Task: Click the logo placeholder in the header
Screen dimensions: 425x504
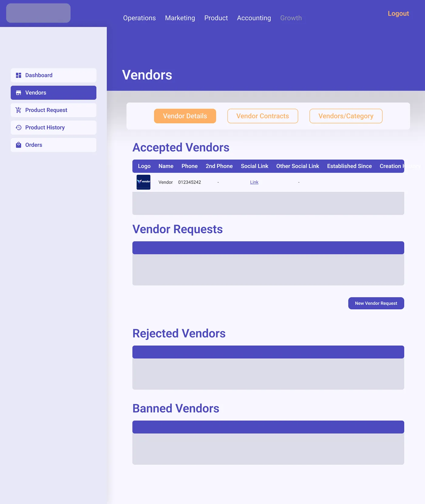Action: (38, 13)
